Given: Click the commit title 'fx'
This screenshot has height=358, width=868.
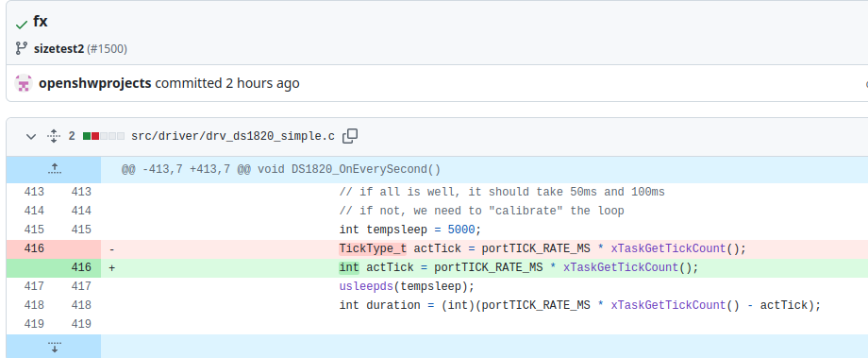Looking at the screenshot, I should tap(41, 22).
